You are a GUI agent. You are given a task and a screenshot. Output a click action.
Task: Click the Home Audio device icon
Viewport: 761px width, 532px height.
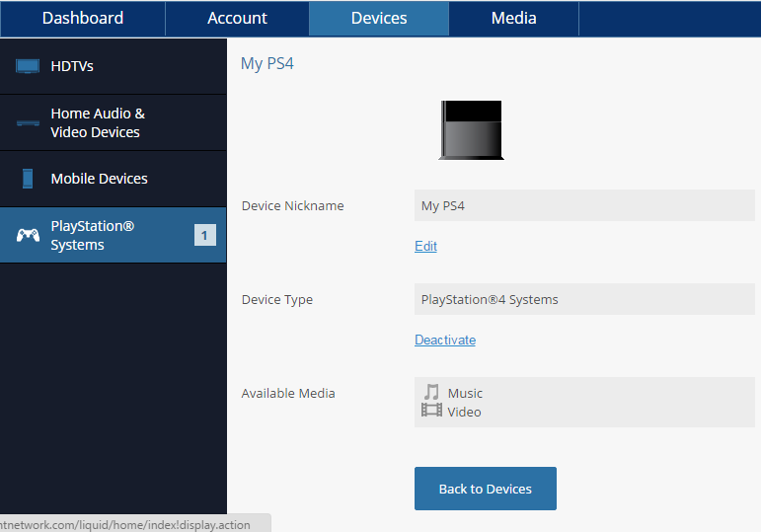click(x=28, y=122)
